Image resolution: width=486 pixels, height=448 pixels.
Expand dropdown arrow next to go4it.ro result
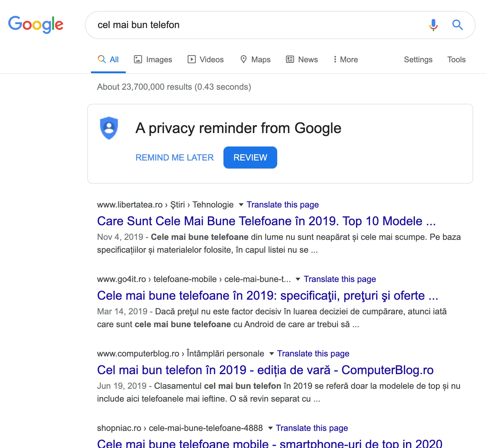click(298, 279)
